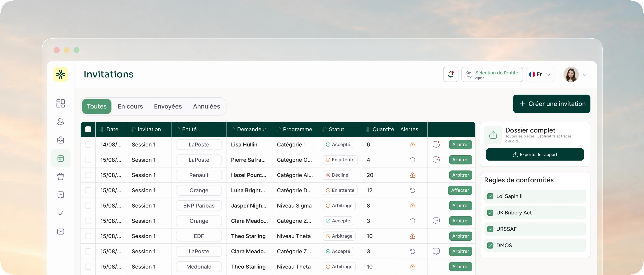
Task: Open the checkmark icon in sidebar
Action: pyautogui.click(x=60, y=213)
